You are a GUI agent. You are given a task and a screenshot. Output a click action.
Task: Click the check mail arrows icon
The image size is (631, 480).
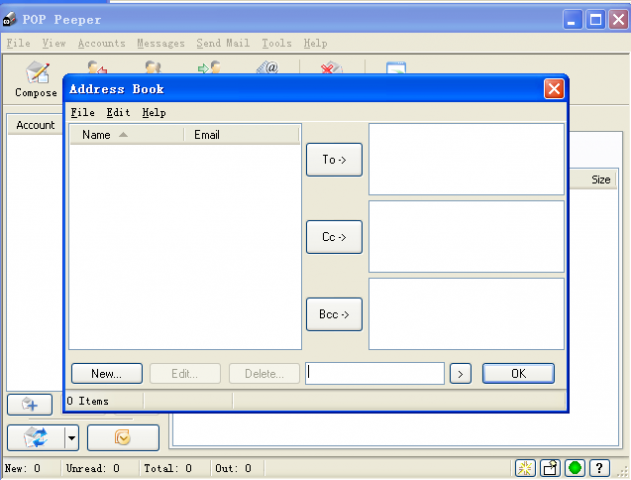point(34,437)
